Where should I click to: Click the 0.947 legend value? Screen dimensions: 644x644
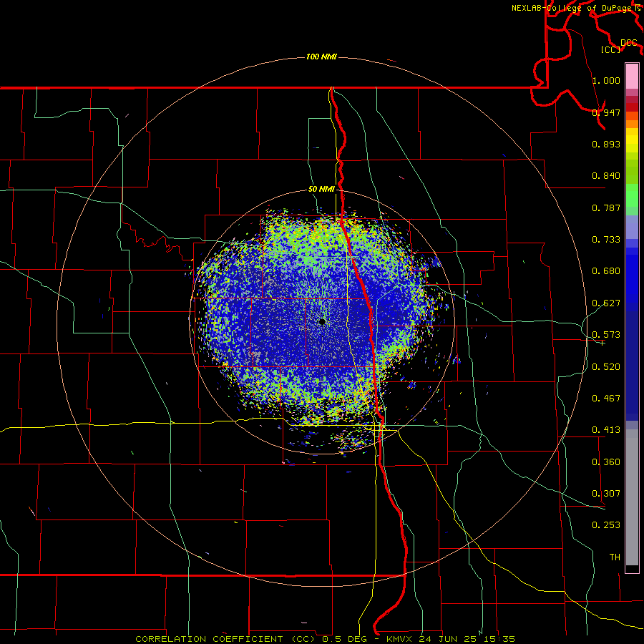(x=606, y=112)
